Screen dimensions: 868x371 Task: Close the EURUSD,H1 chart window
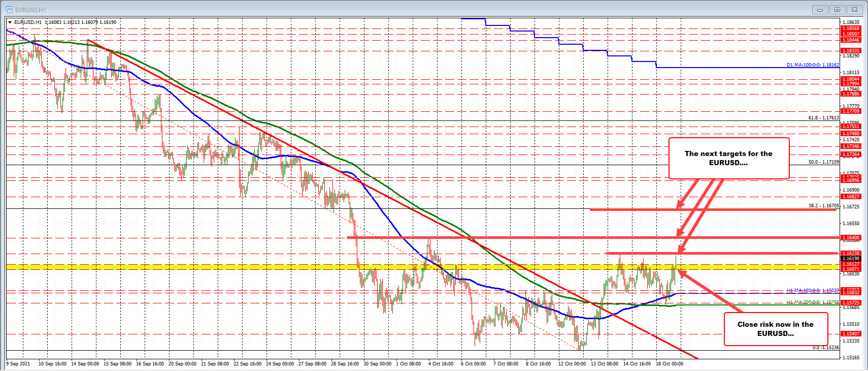tap(855, 10)
